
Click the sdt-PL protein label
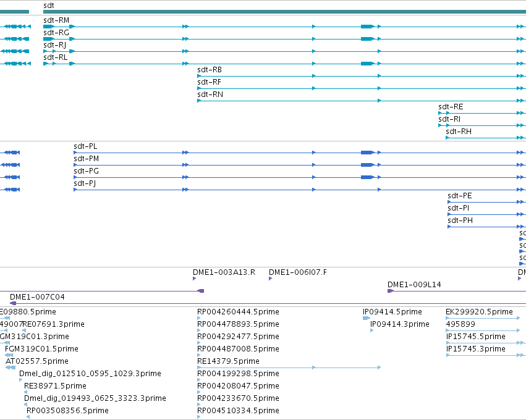tap(85, 146)
